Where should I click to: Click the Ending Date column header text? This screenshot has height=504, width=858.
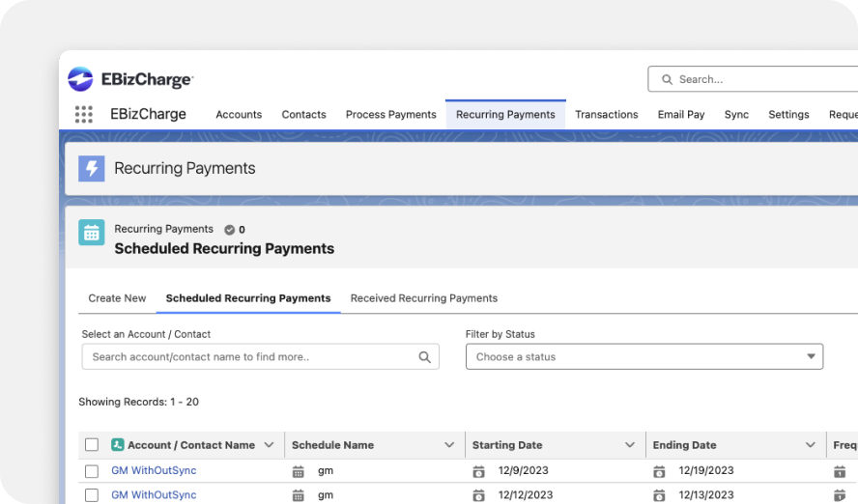[684, 445]
